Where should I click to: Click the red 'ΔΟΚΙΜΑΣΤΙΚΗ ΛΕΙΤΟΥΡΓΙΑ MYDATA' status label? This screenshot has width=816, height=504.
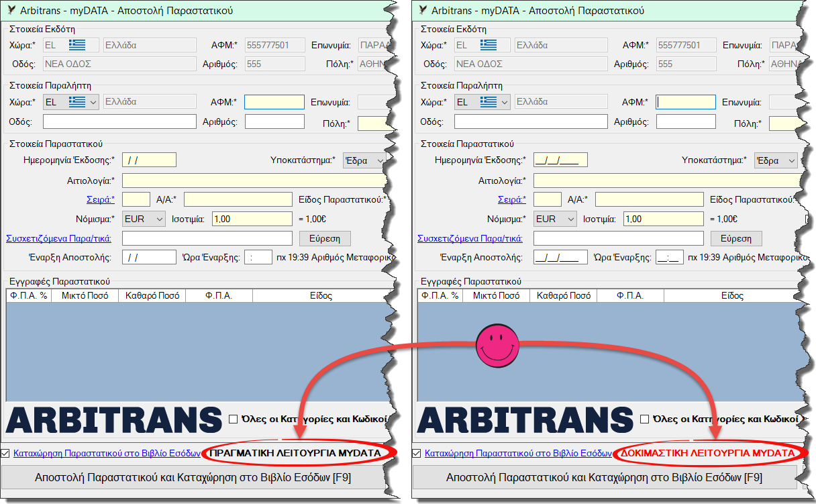[x=707, y=453]
